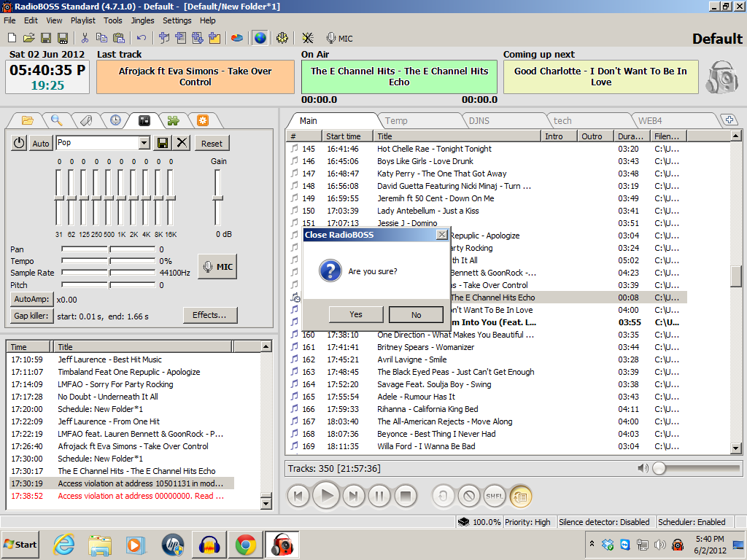Open Chrome from the Windows taskbar

pyautogui.click(x=245, y=545)
